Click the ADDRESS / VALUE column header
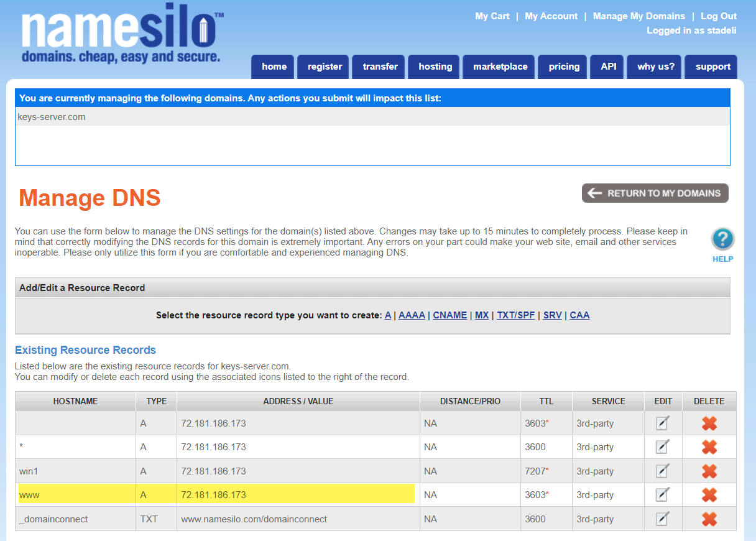 click(x=298, y=401)
